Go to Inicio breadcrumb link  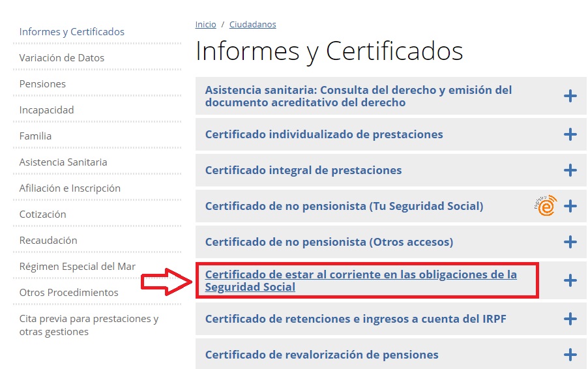[205, 24]
